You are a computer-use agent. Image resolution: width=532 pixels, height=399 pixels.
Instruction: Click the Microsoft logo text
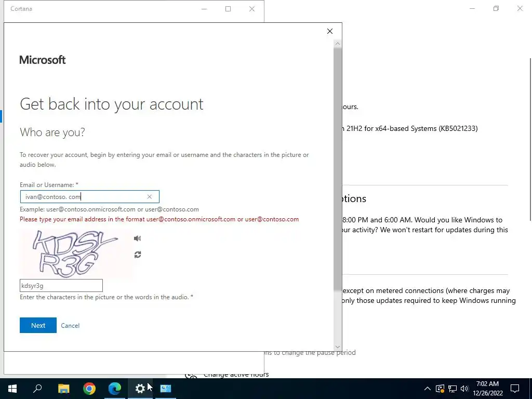pos(43,60)
